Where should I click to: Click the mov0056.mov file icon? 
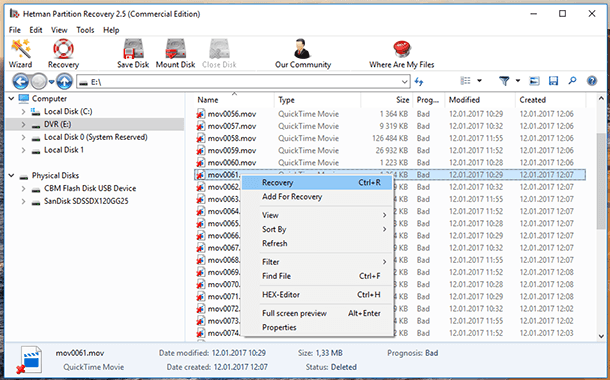pos(200,114)
